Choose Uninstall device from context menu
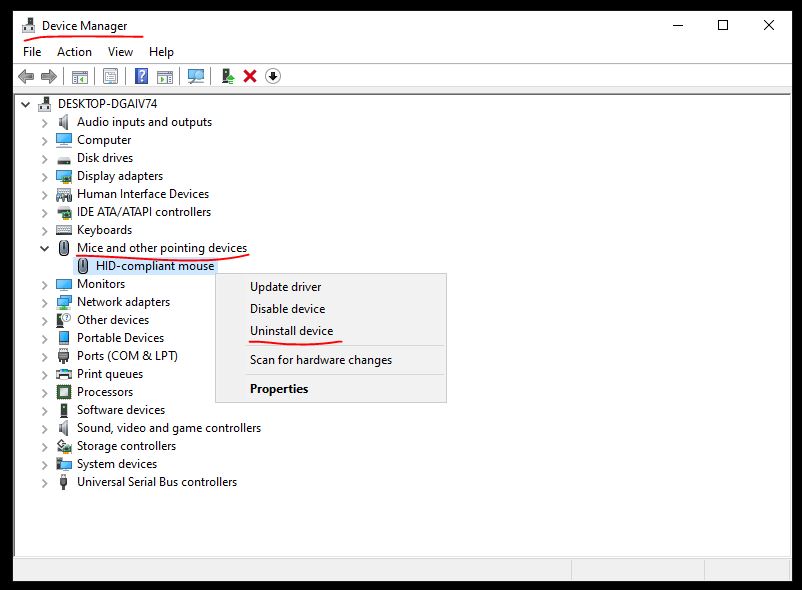The image size is (802, 590). [331, 331]
